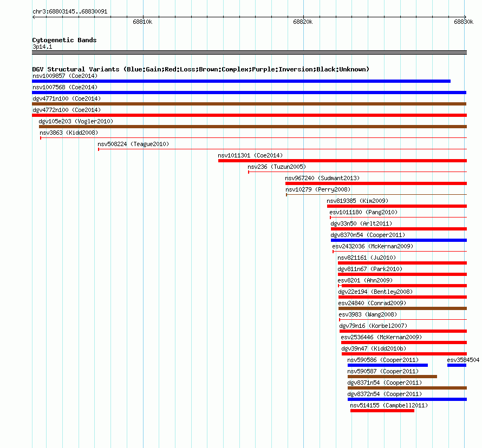This screenshot has width=482, height=448.
Task: Select the red bar under nsv819385
Action: click(x=397, y=206)
